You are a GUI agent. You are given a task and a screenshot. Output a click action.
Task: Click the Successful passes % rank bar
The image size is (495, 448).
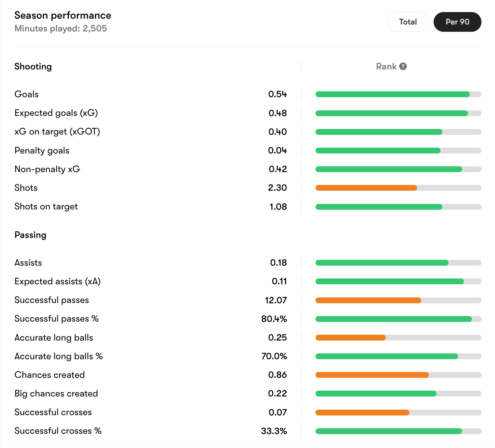[398, 319]
